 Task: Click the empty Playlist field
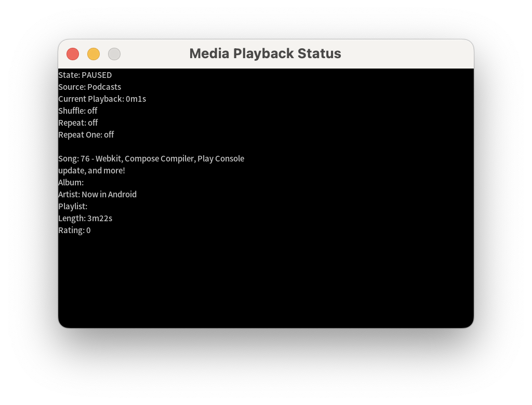tap(73, 206)
